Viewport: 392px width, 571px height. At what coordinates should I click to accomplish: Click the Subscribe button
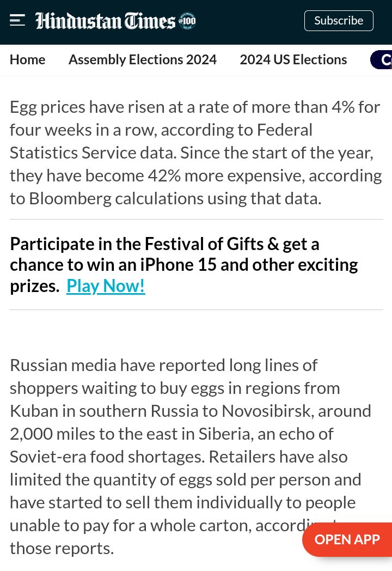click(x=339, y=21)
